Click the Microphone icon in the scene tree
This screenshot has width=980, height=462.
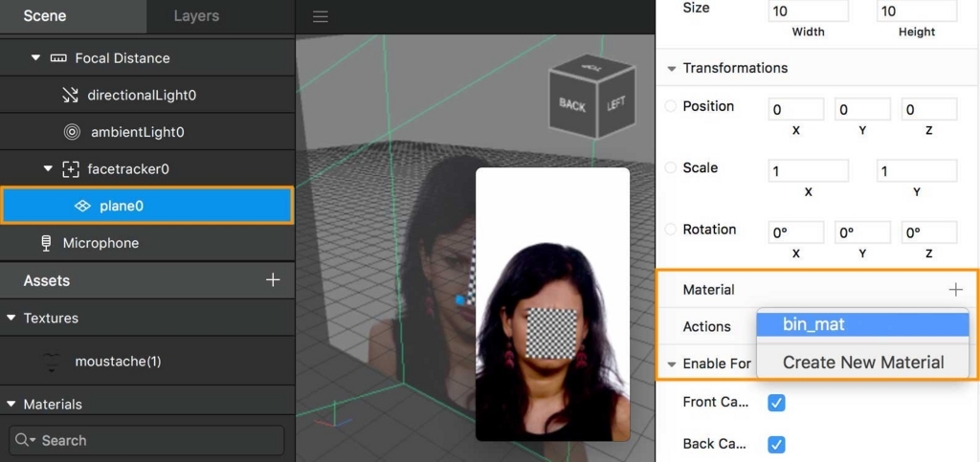pos(46,243)
